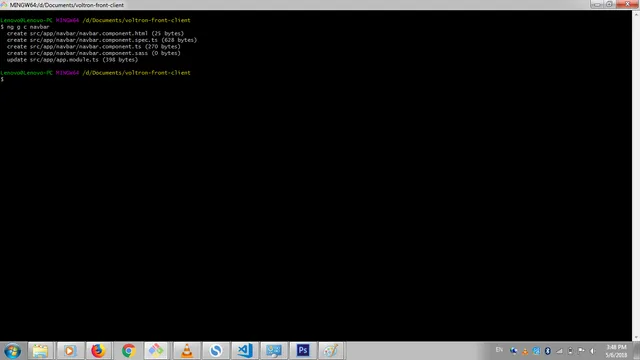Click the second prompt's voltron-front-client path
Image resolution: width=640 pixels, height=360 pixels.
[x=136, y=73]
